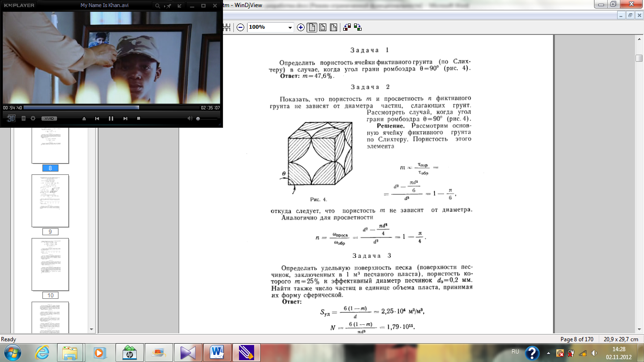Pause the movie in KMPlayer
Viewport: 644px width, 362px height.
(111, 118)
